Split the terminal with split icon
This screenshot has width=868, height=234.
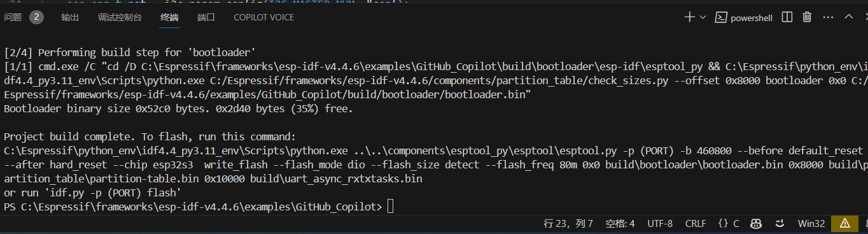click(x=787, y=17)
